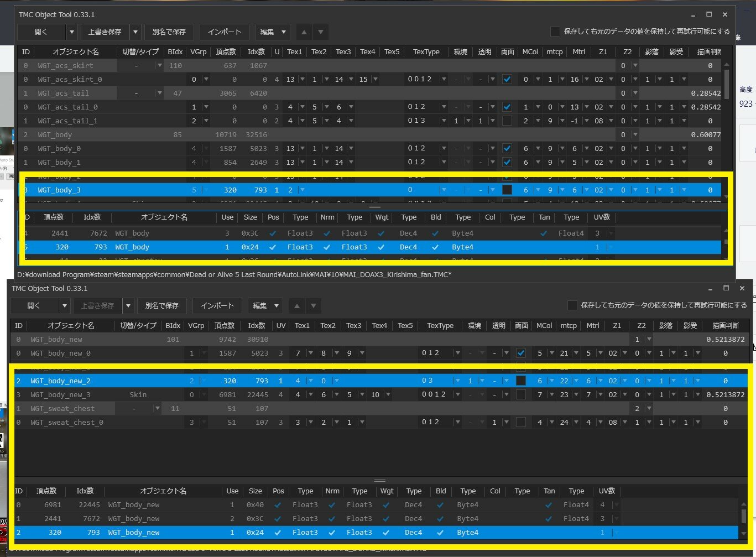Select the WGT_acs_tail_1 row

370,121
